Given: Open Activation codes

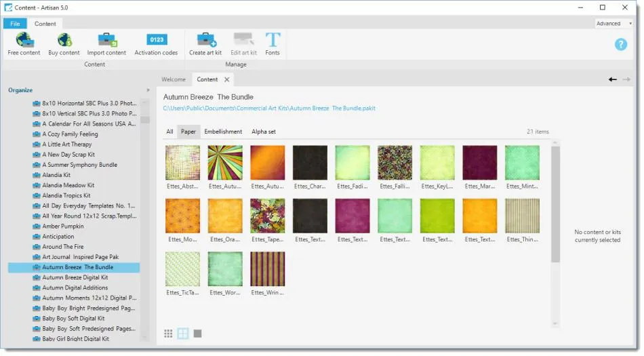Looking at the screenshot, I should click(156, 44).
